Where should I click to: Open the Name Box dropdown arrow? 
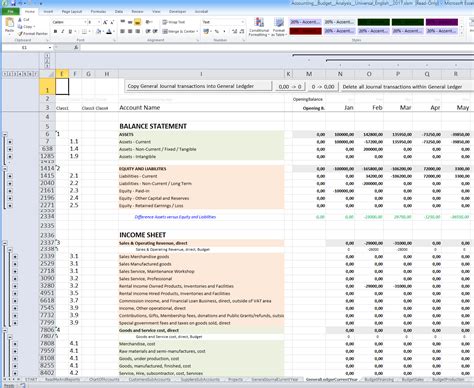pos(50,48)
